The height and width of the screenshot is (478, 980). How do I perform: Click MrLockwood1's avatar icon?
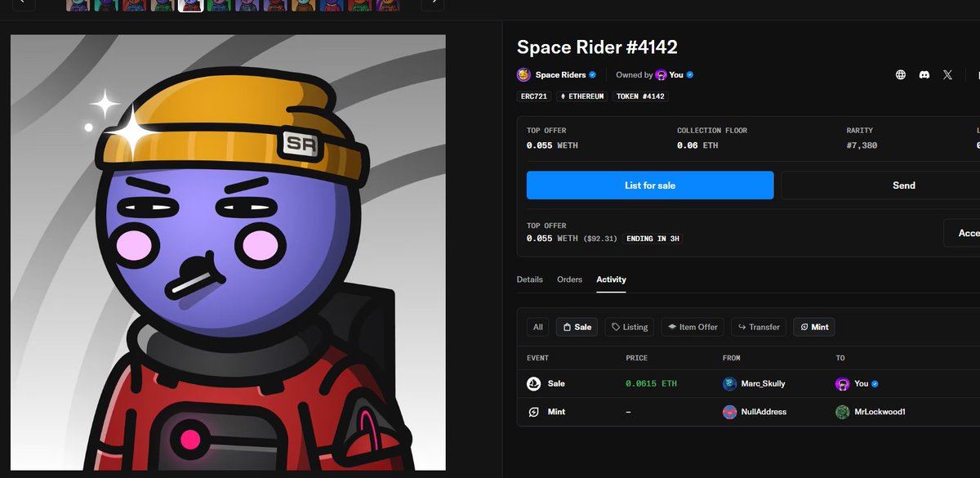coord(842,412)
